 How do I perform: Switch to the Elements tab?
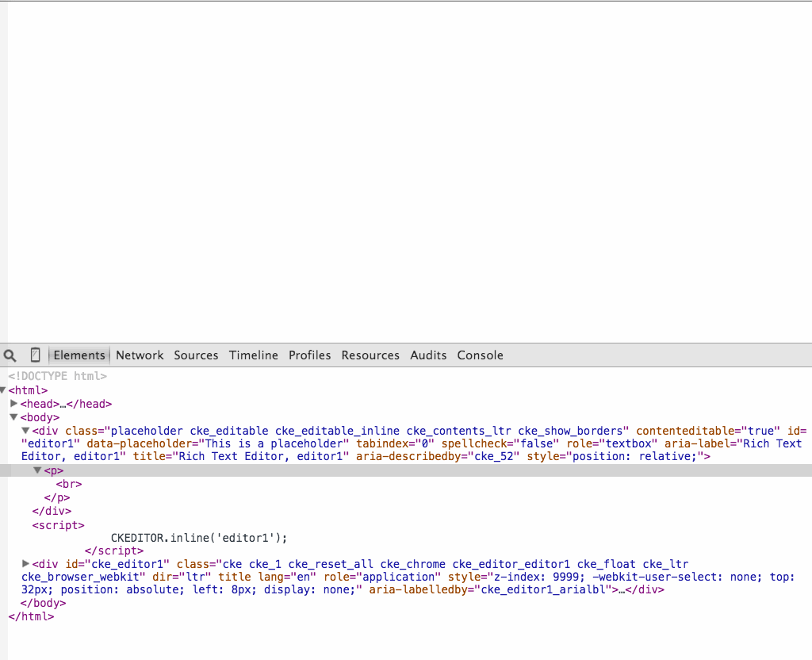(79, 355)
